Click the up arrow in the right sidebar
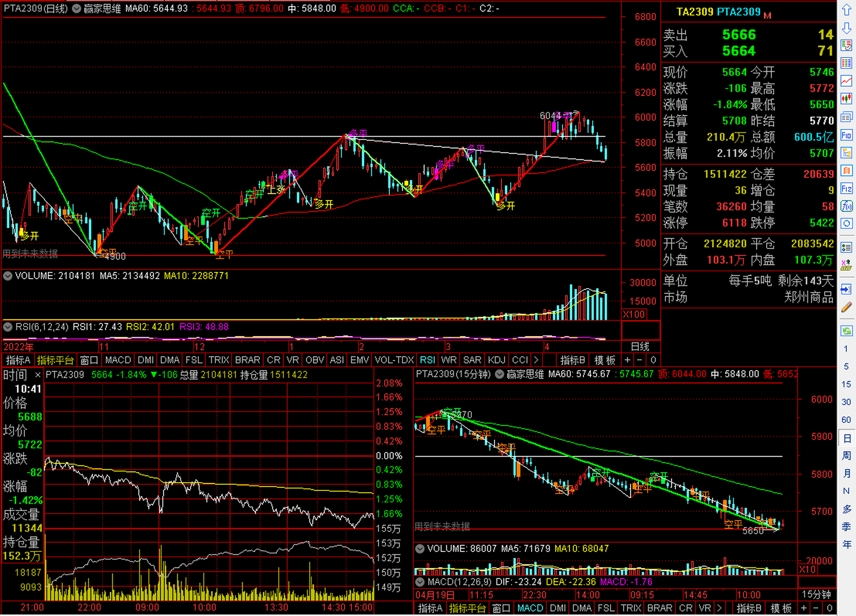Screen dimensions: 856x616 pyautogui.click(x=846, y=10)
